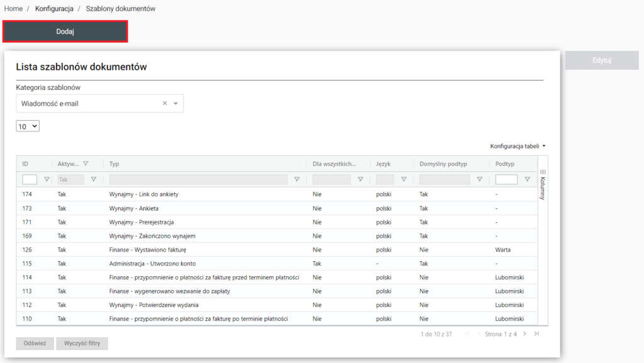The image size is (644, 363).
Task: Go to next page of templates
Action: 526,334
